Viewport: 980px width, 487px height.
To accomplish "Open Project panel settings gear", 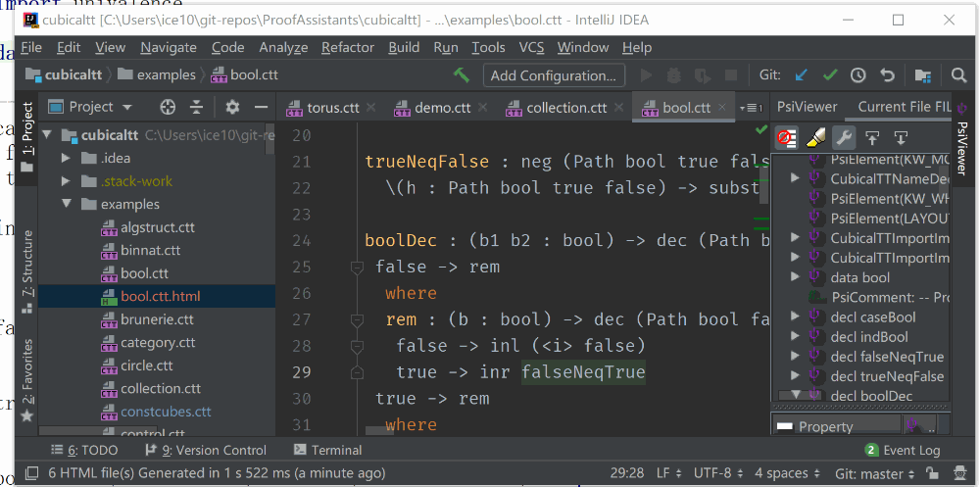I will [232, 107].
